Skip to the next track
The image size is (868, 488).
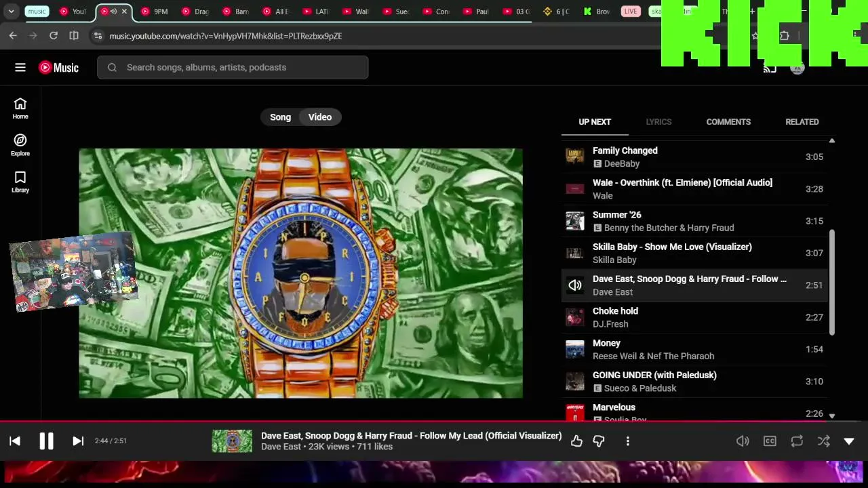78,441
